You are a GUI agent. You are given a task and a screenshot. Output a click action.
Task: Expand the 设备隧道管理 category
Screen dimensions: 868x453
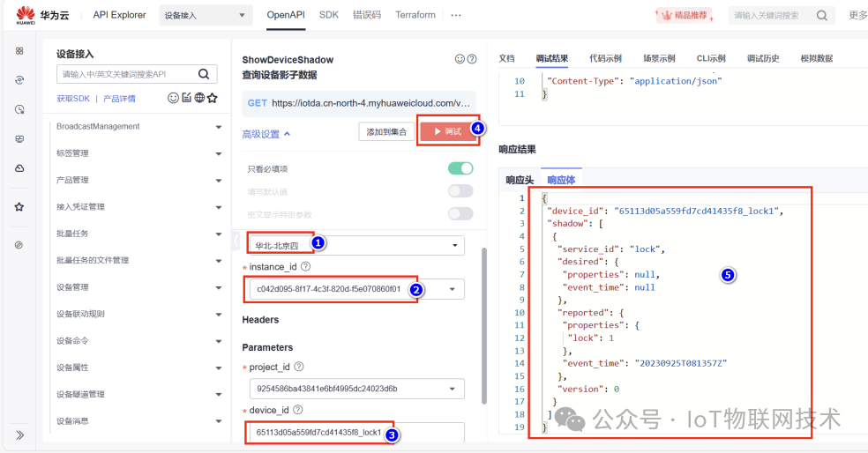click(138, 394)
